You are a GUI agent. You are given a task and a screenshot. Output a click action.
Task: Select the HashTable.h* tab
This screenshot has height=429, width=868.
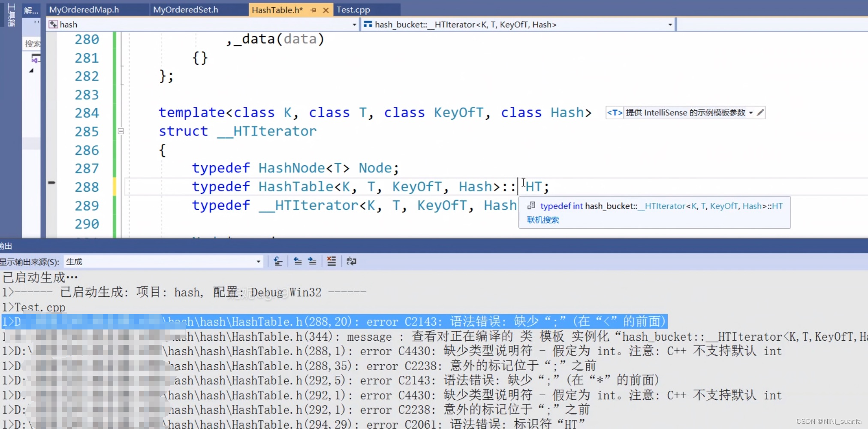coord(277,10)
